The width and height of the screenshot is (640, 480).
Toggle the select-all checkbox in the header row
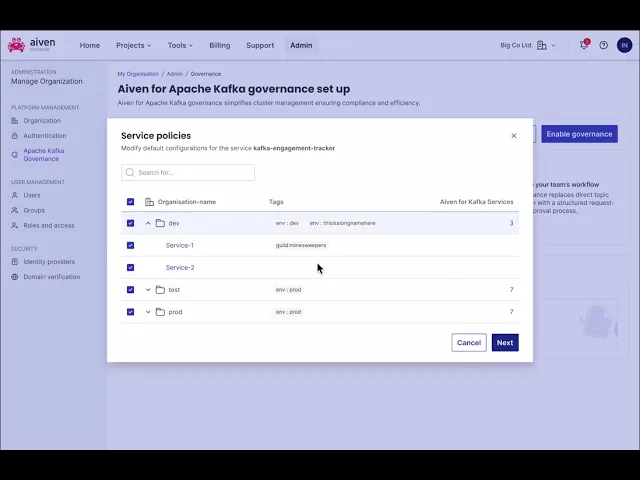tap(130, 202)
